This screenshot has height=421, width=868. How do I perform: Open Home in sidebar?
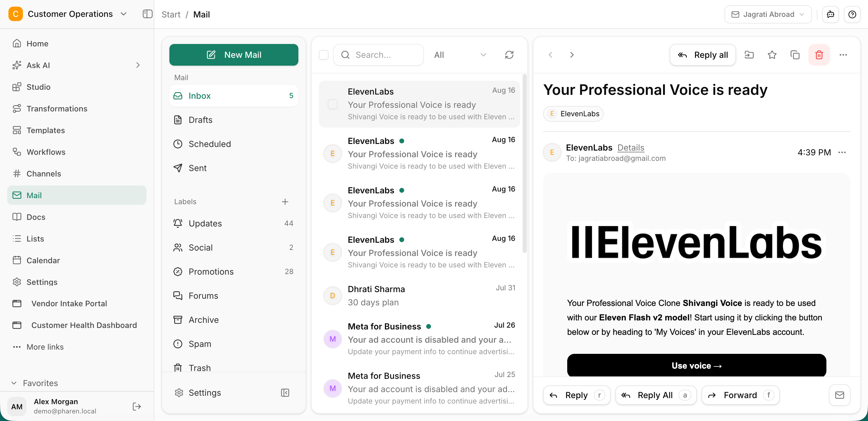pos(77,43)
